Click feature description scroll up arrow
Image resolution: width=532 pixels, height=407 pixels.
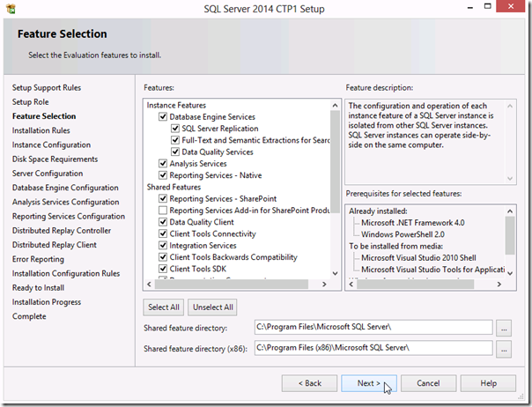(x=510, y=107)
